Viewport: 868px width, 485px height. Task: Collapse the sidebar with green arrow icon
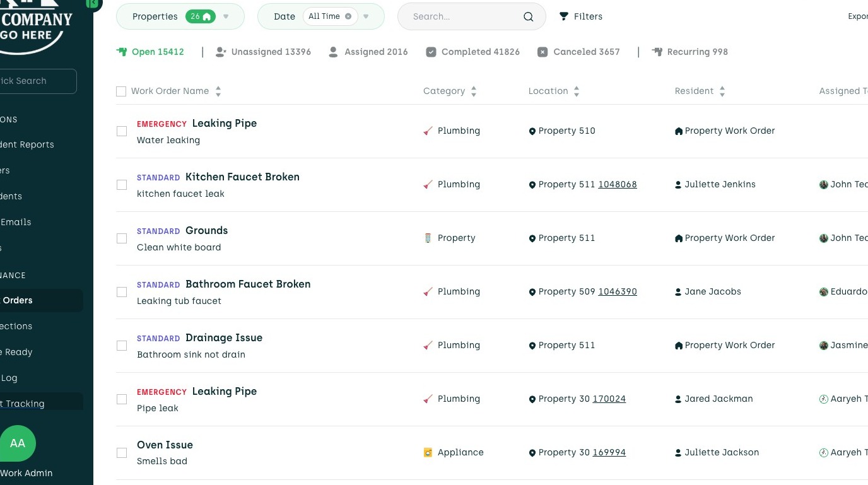click(x=93, y=4)
